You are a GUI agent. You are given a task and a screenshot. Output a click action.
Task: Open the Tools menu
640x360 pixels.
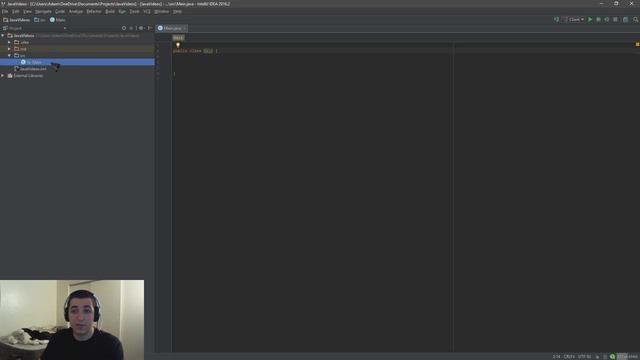click(x=134, y=11)
